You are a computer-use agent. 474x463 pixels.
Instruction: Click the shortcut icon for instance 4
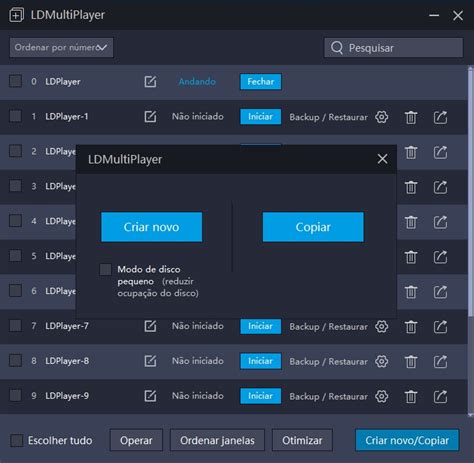click(x=440, y=222)
